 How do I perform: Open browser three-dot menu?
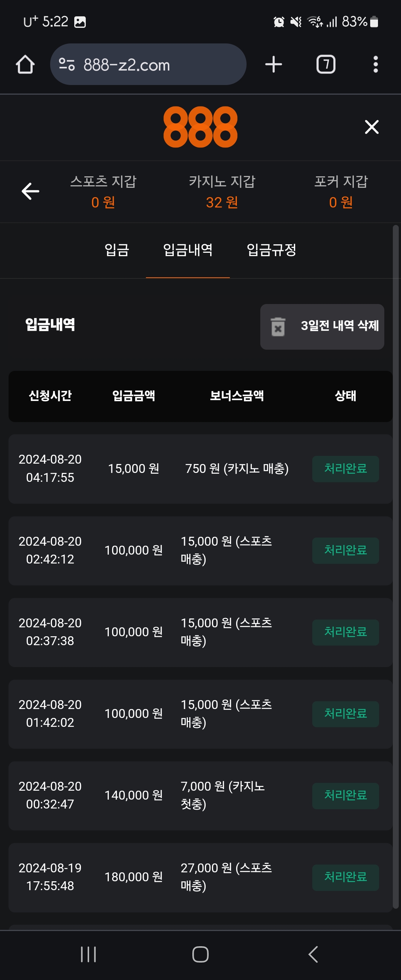pyautogui.click(x=375, y=64)
